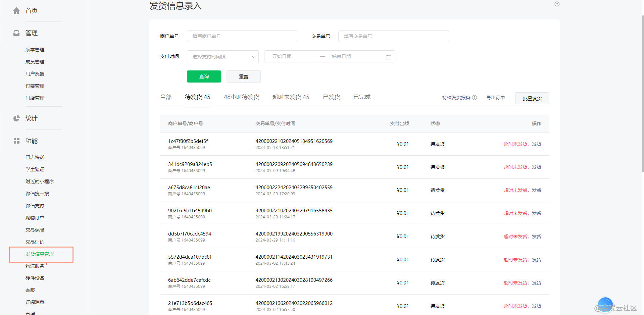This screenshot has height=315, width=644.
Task: Click the floating blue assistant icon
Action: [605, 305]
